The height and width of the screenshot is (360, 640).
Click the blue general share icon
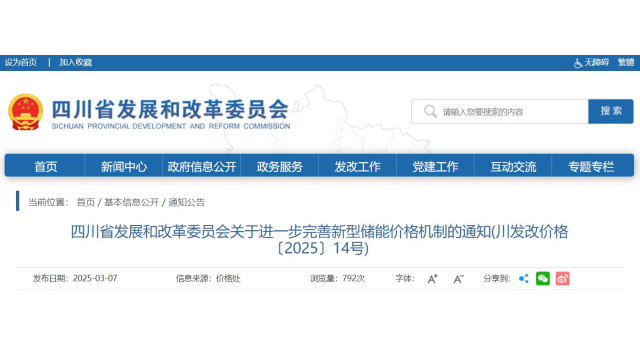523,279
